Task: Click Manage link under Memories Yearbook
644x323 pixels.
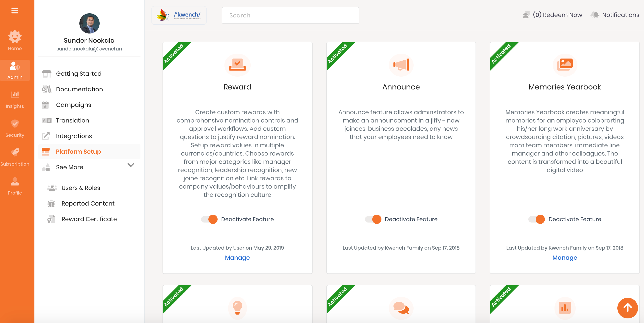Action: [x=565, y=258]
